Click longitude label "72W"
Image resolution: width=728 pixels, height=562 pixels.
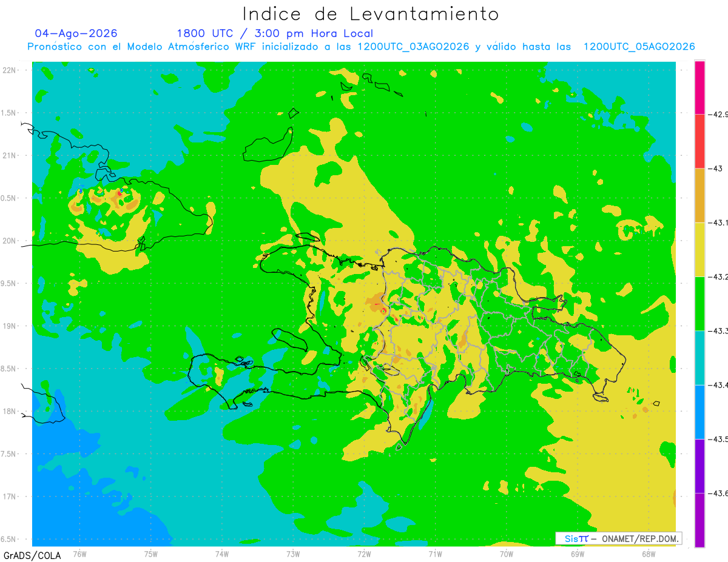point(364,554)
